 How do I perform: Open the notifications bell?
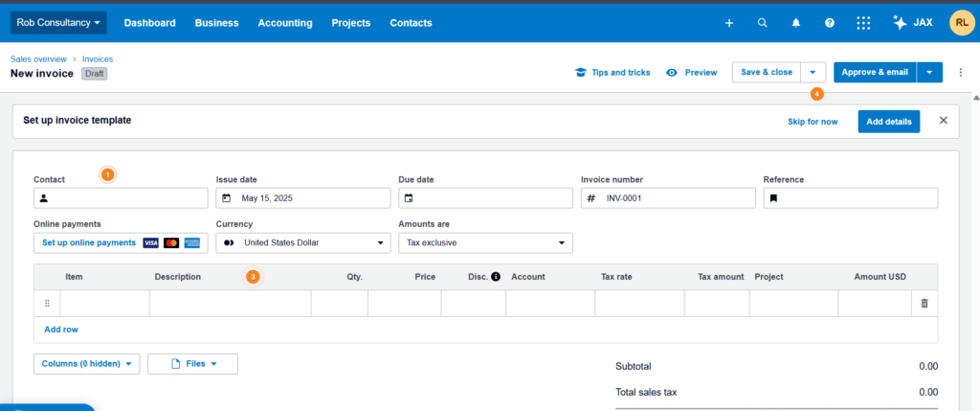pyautogui.click(x=795, y=23)
